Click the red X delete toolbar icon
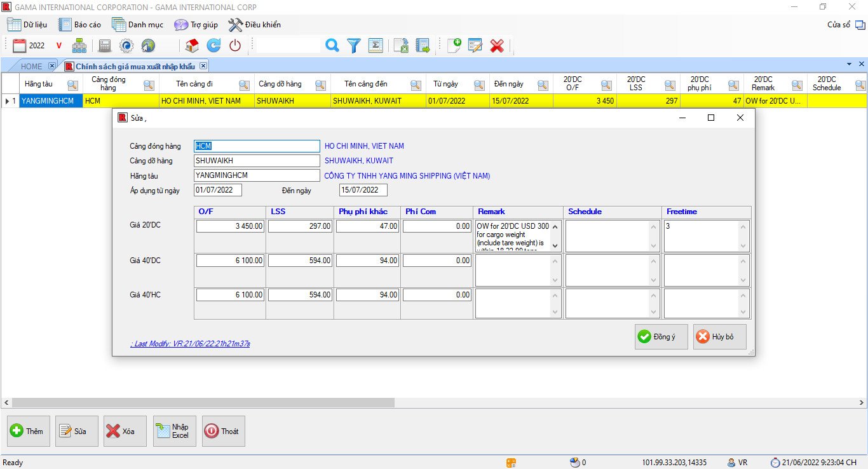This screenshot has height=469, width=868. [497, 45]
